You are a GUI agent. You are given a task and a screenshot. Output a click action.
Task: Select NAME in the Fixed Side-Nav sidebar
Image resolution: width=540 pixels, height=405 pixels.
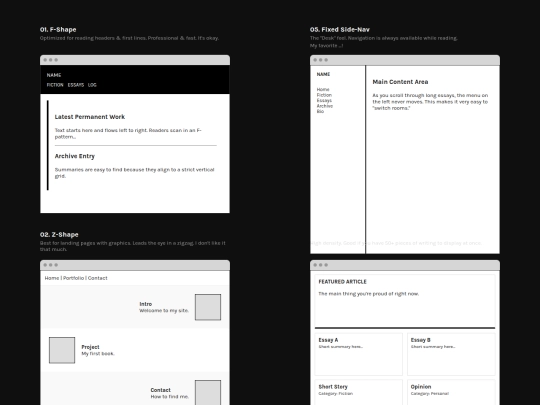[x=323, y=74]
